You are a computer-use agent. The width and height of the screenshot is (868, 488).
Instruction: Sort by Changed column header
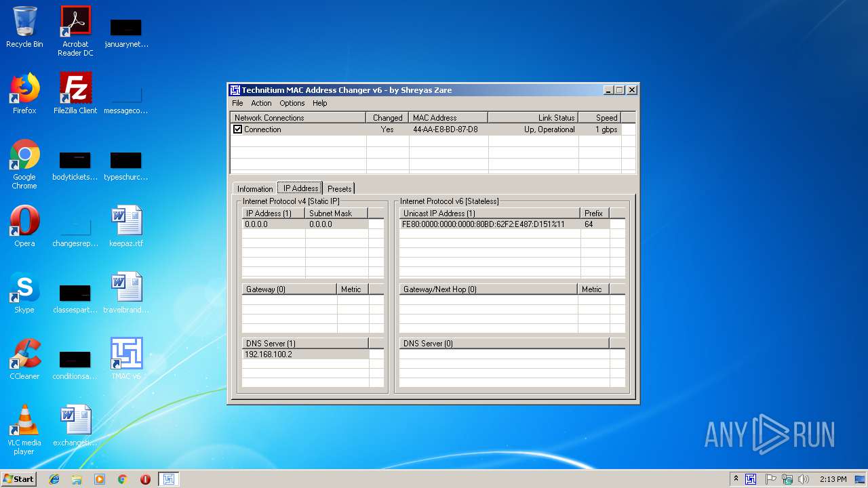[x=387, y=118]
